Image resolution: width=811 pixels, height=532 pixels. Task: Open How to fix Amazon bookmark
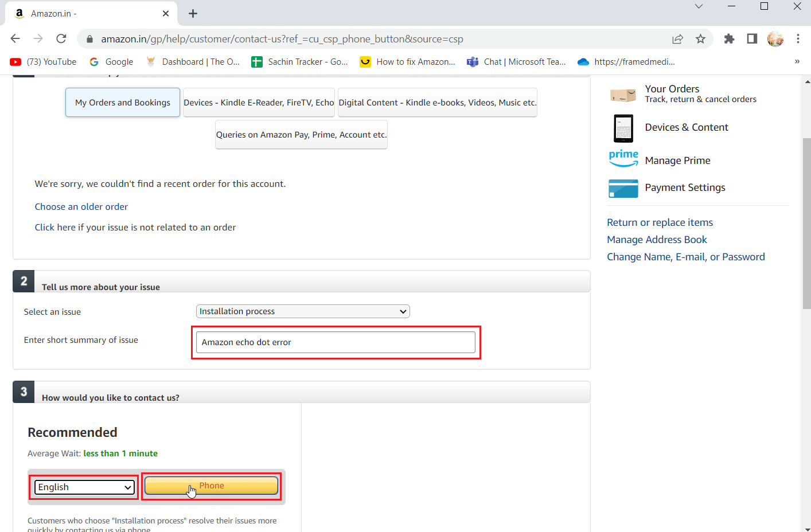[407, 62]
